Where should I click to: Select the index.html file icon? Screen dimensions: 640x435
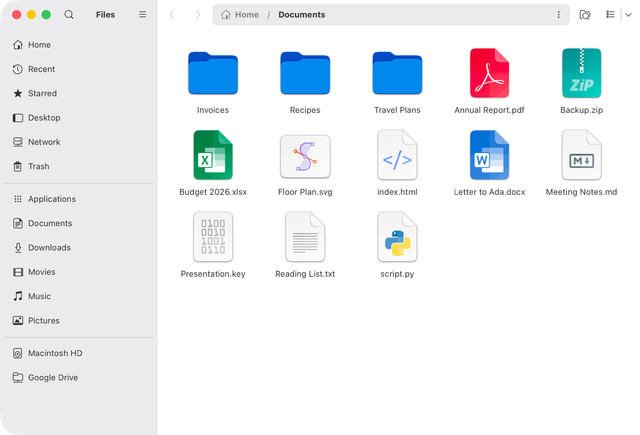397,155
